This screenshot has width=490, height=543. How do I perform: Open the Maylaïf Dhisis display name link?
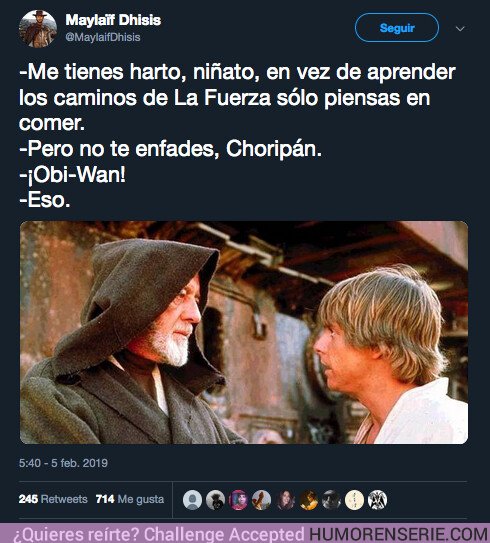coord(113,20)
